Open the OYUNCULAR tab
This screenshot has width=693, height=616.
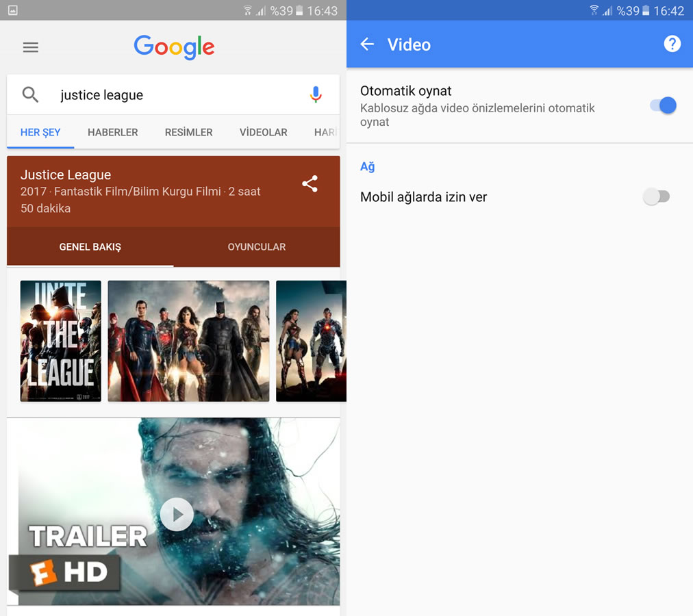click(x=257, y=247)
